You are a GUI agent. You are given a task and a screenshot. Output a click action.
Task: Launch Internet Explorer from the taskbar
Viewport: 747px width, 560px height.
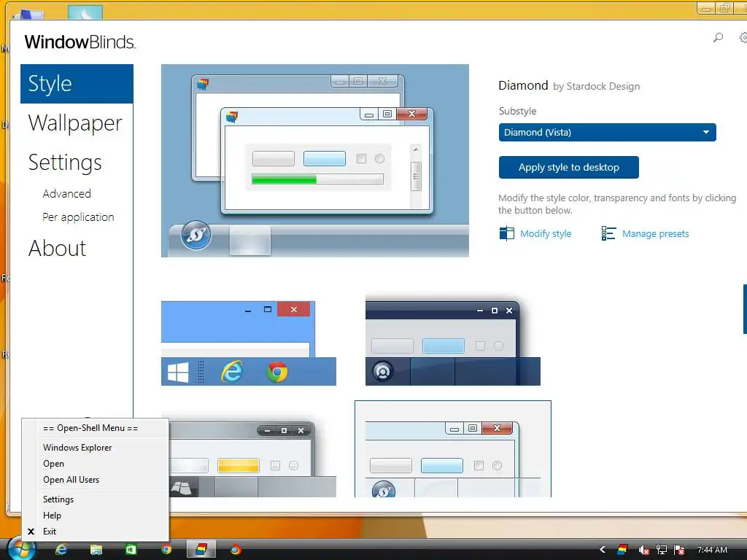coord(61,550)
